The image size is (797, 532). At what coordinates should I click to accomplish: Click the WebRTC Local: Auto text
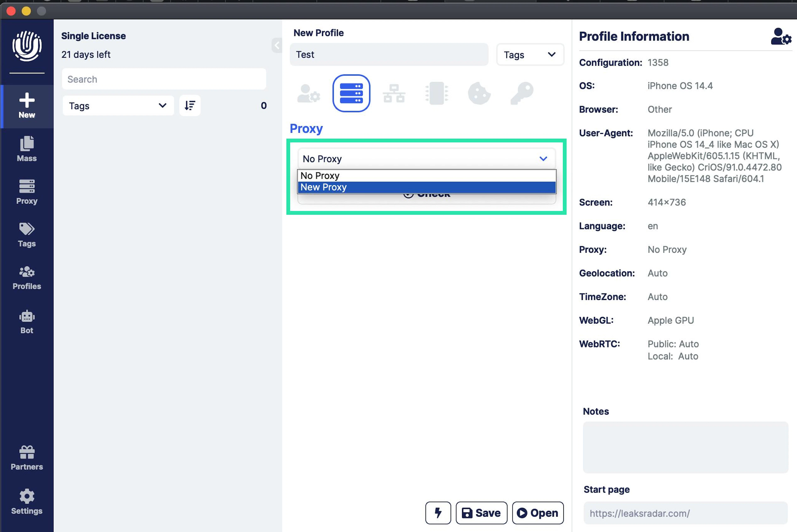673,356
